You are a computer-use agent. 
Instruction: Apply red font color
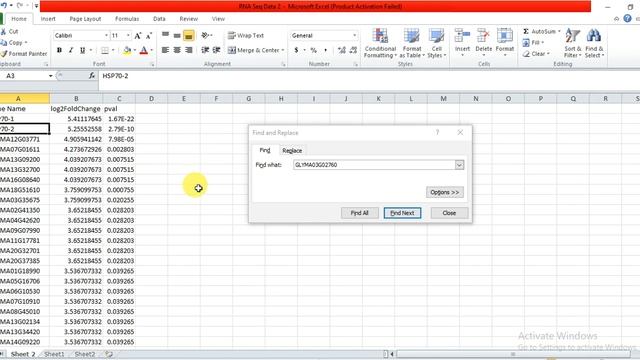(x=144, y=50)
